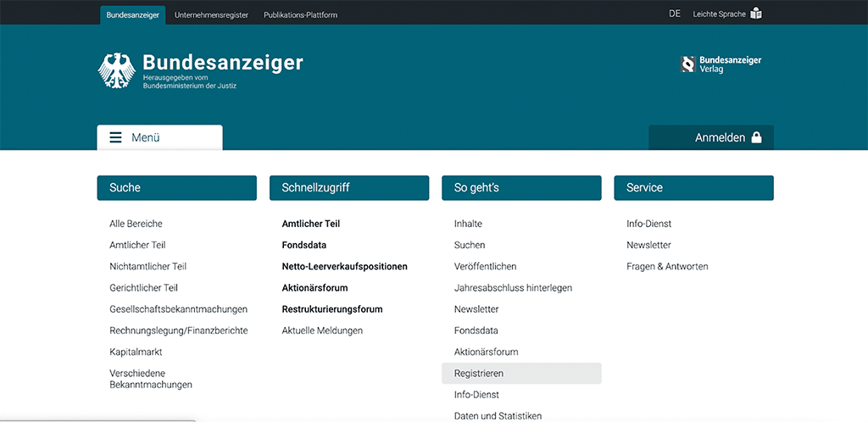Open Fragen & Antworten link

pyautogui.click(x=667, y=267)
